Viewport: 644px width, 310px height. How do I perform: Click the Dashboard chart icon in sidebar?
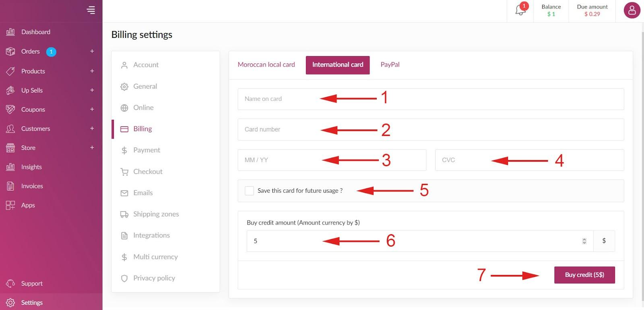10,32
